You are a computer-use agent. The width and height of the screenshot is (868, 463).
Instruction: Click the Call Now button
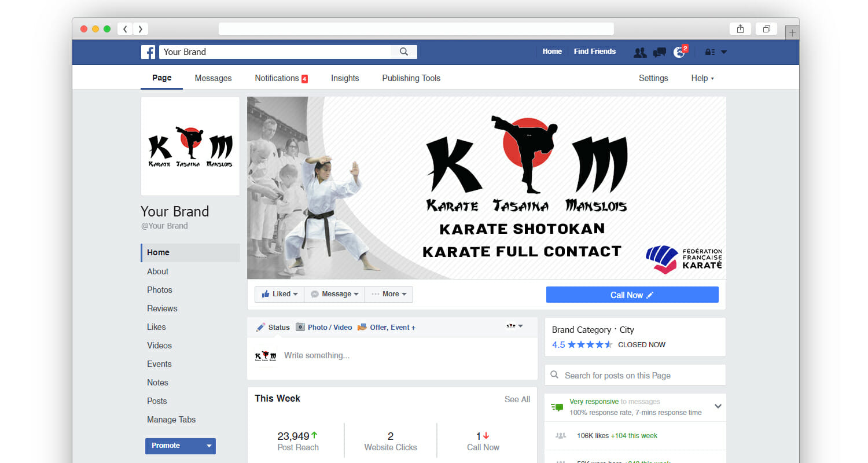pos(632,295)
